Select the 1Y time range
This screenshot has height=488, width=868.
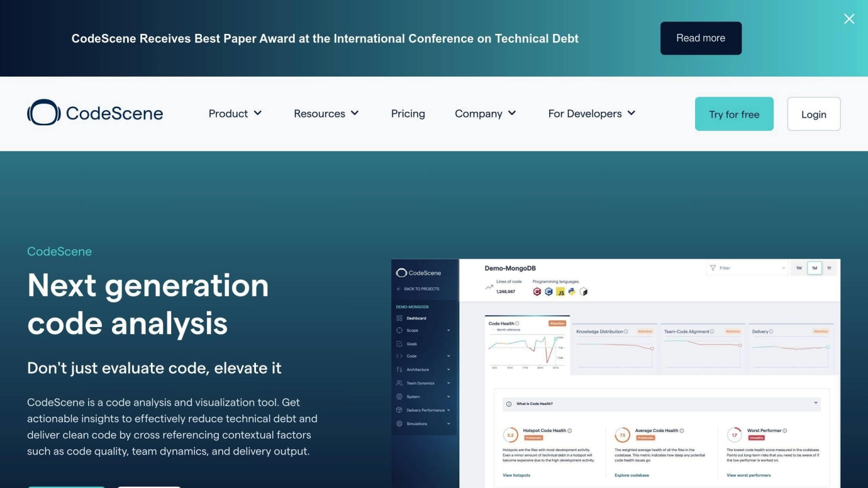point(829,268)
